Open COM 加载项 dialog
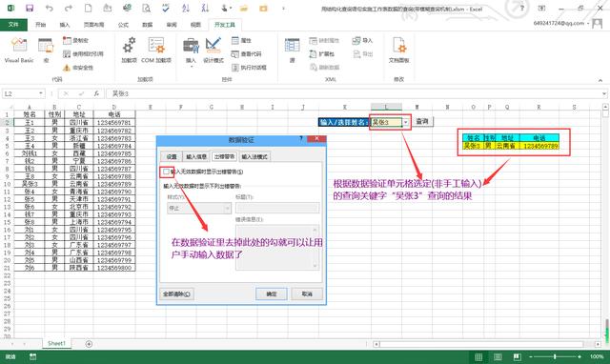Image resolution: width=610 pixels, height=364 pixels. click(x=156, y=50)
